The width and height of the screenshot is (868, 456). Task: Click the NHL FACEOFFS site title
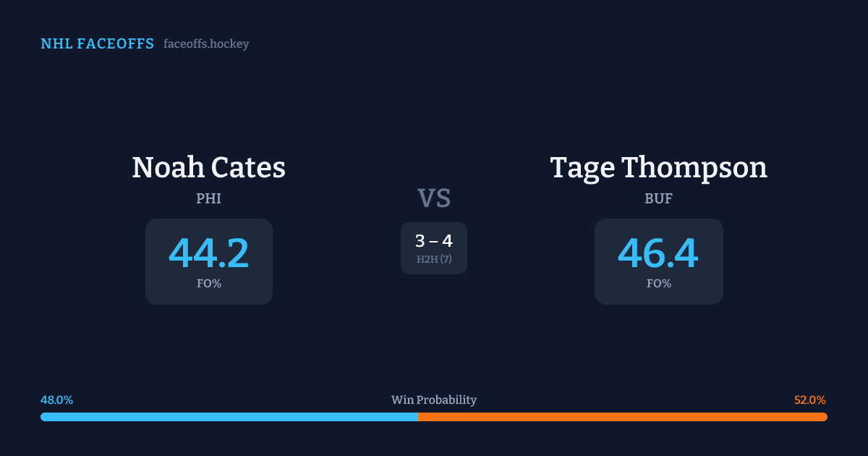click(97, 44)
